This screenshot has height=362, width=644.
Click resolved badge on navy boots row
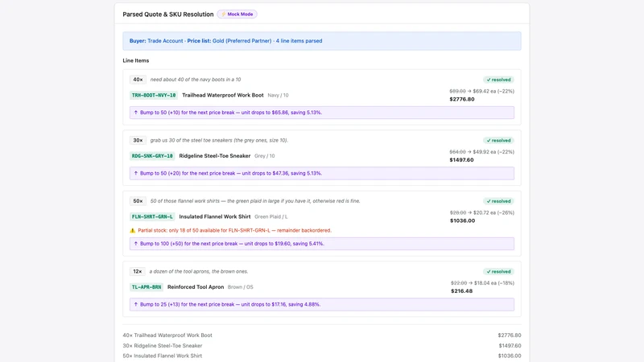[498, 80]
